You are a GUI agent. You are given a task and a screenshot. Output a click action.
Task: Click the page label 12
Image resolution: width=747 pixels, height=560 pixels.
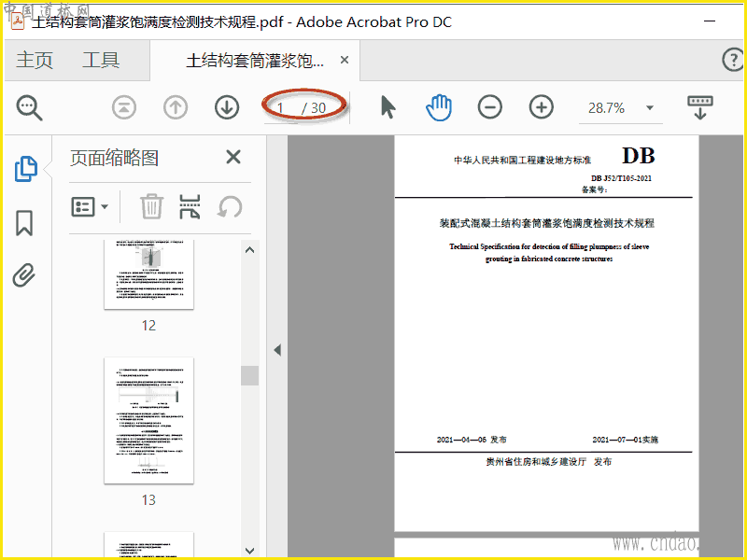click(x=148, y=326)
